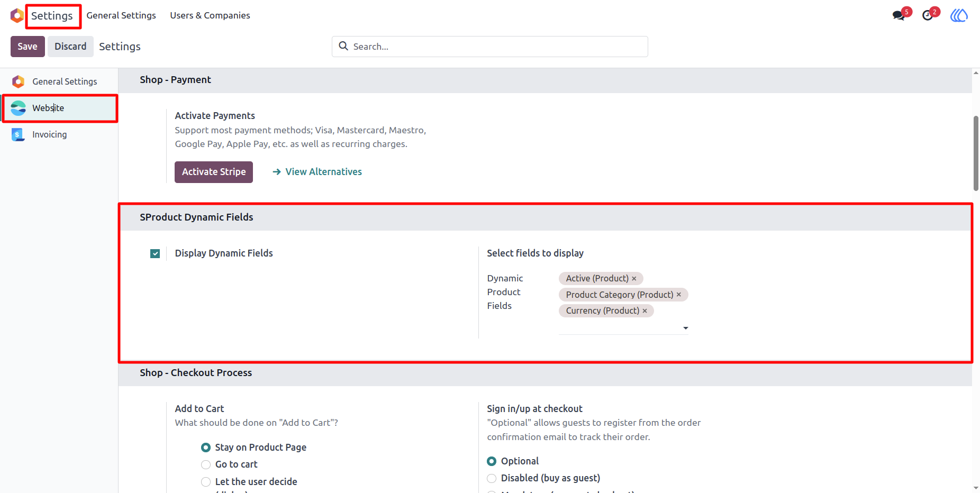Switch to Website settings tab
The image size is (980, 493).
(59, 108)
